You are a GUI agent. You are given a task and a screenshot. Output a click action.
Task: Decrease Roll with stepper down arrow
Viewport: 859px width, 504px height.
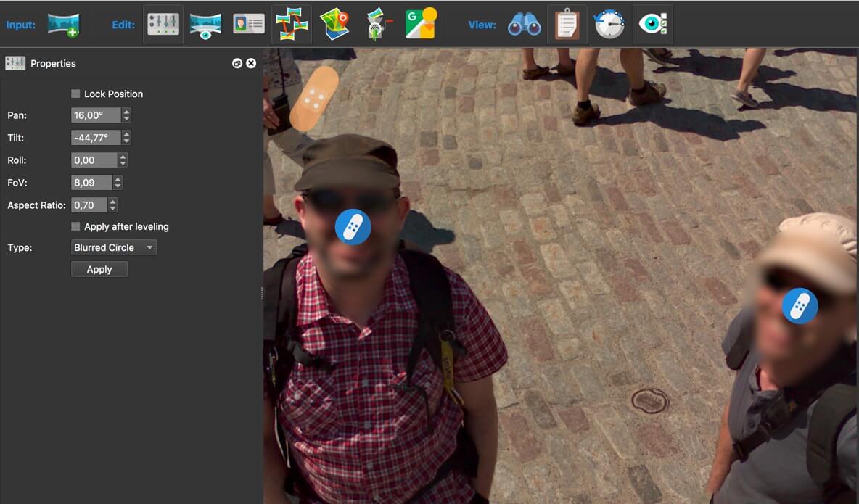[x=123, y=163]
